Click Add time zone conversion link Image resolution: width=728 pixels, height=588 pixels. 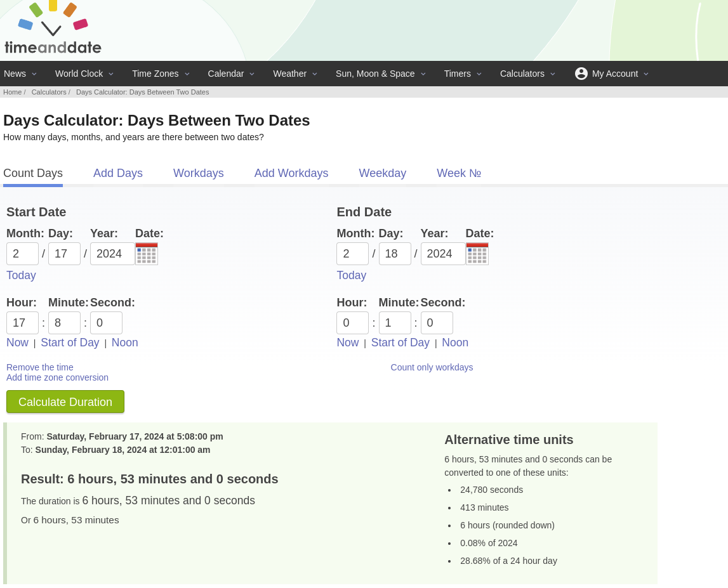[57, 377]
